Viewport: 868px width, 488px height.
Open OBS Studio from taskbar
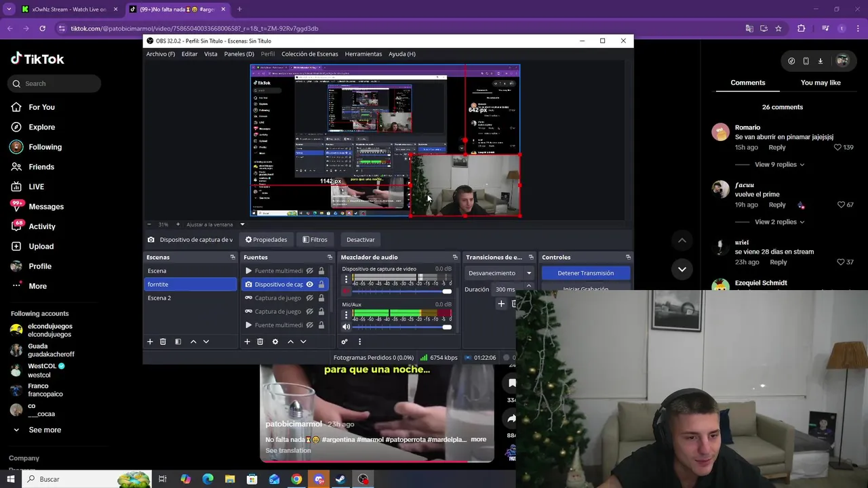pyautogui.click(x=363, y=479)
